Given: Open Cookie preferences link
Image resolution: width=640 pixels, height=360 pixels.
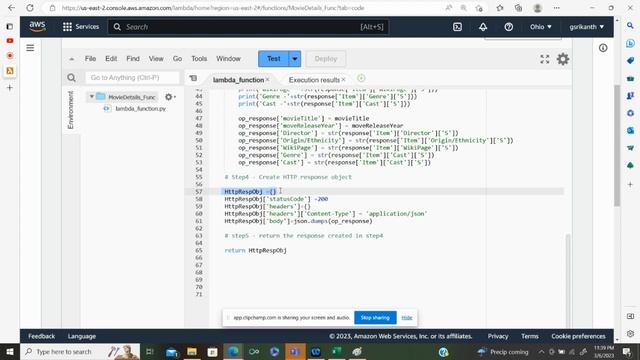Looking at the screenshot, I should click(x=578, y=336).
